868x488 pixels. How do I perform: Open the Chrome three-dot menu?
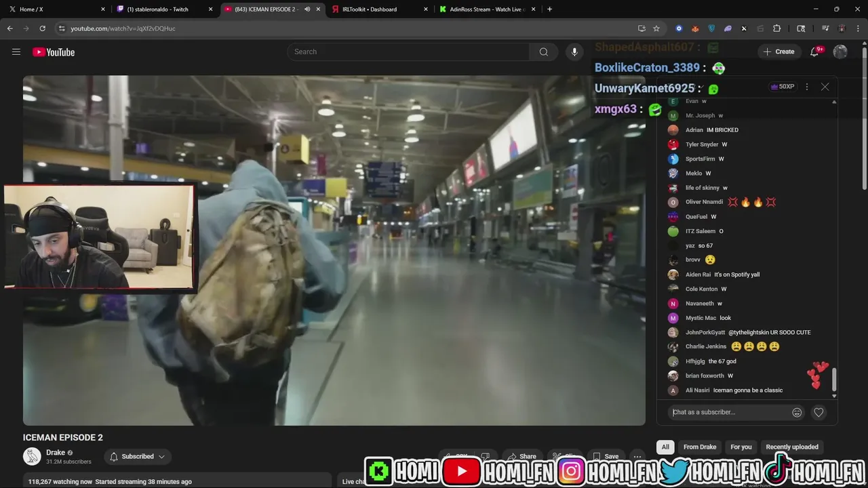858,28
